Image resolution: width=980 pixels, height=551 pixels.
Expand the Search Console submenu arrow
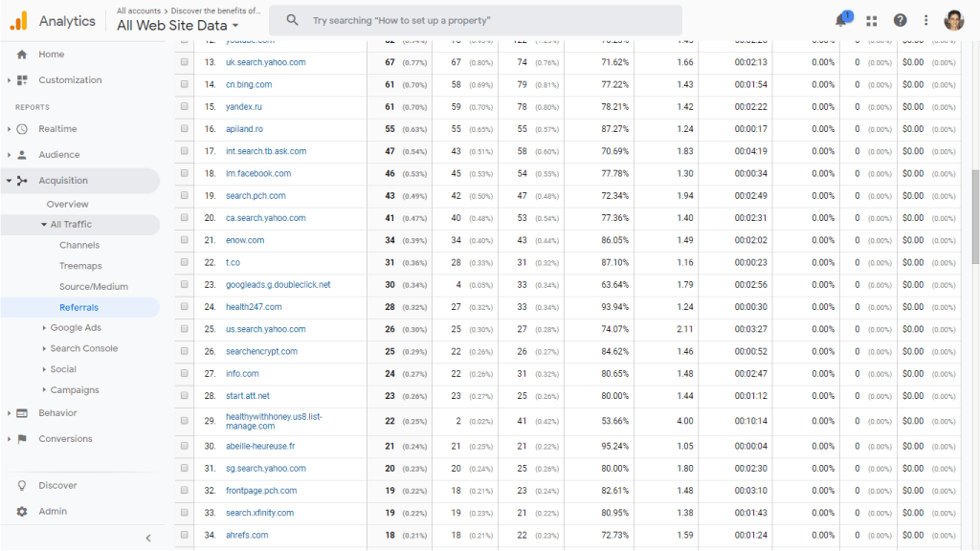click(44, 348)
